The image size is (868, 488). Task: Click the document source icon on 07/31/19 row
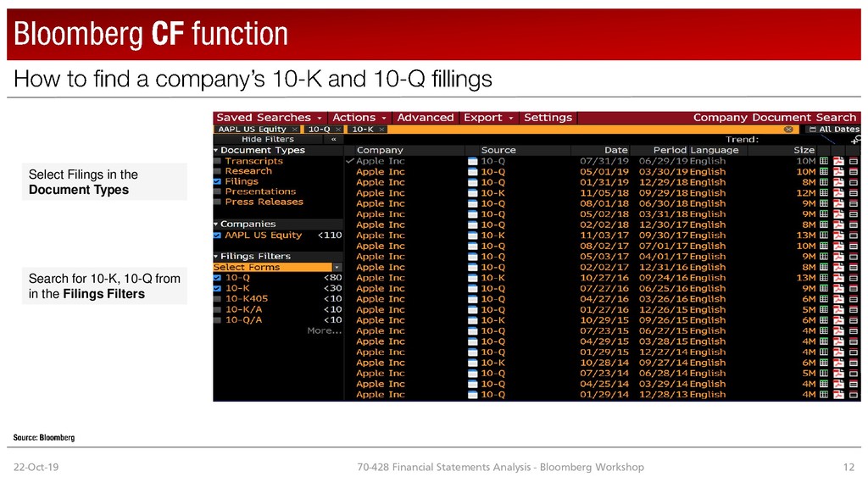coord(472,161)
